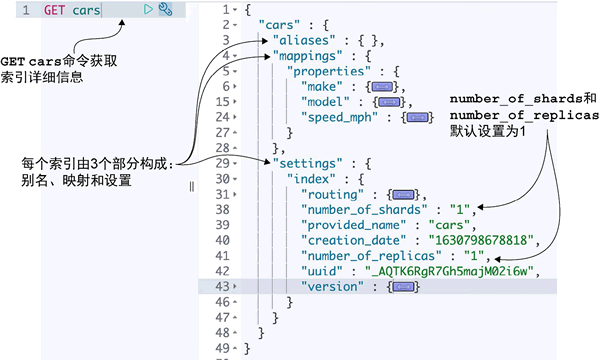Click the pane divider handle

pos(192,187)
